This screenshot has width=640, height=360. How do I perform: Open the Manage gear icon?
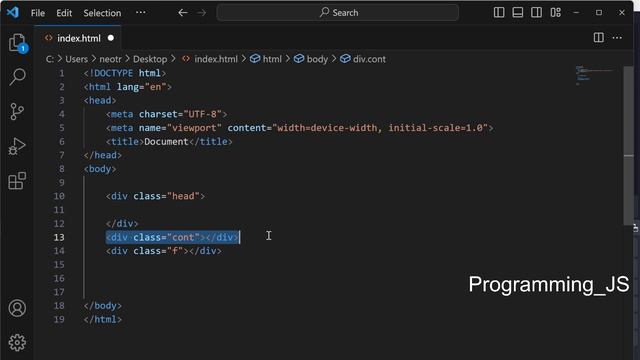[17, 342]
